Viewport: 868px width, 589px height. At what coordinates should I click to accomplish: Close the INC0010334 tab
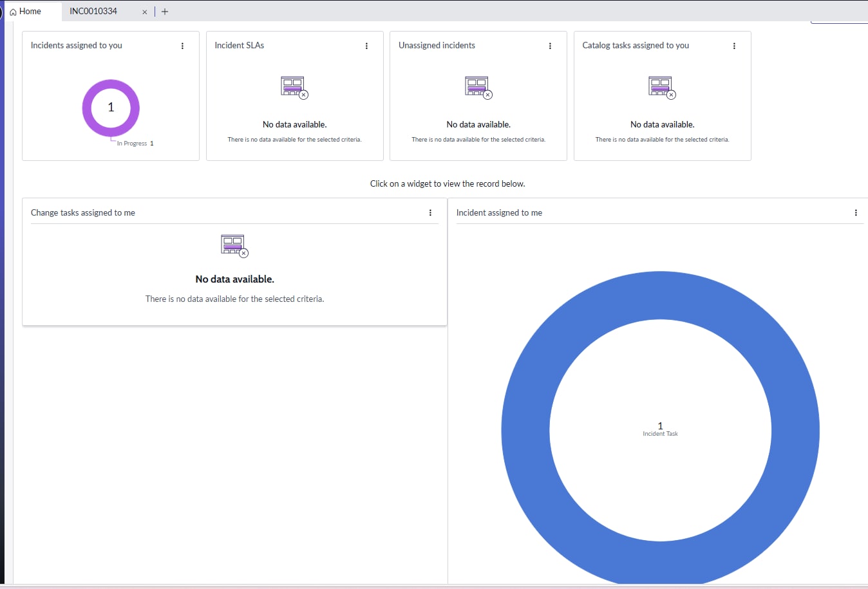click(x=145, y=12)
